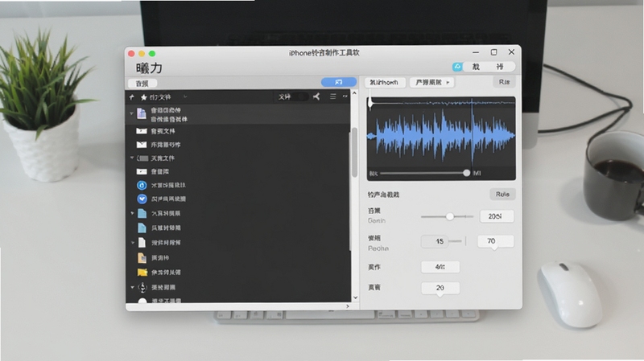Click the gray field showing 15

(435, 241)
